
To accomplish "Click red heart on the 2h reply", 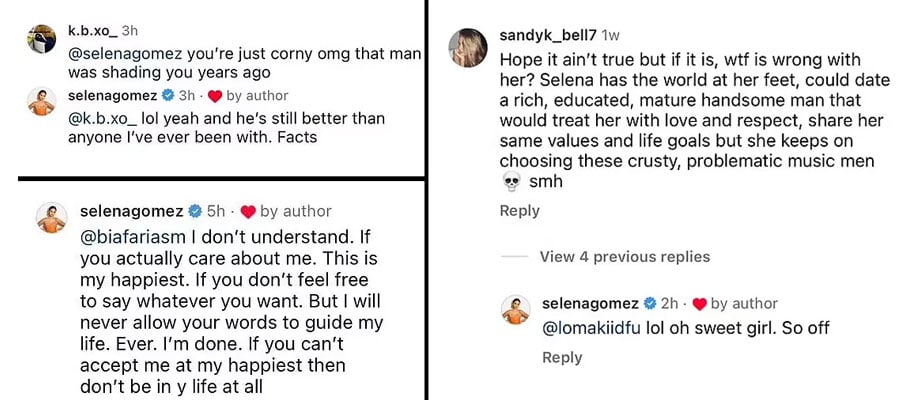I will [x=699, y=303].
